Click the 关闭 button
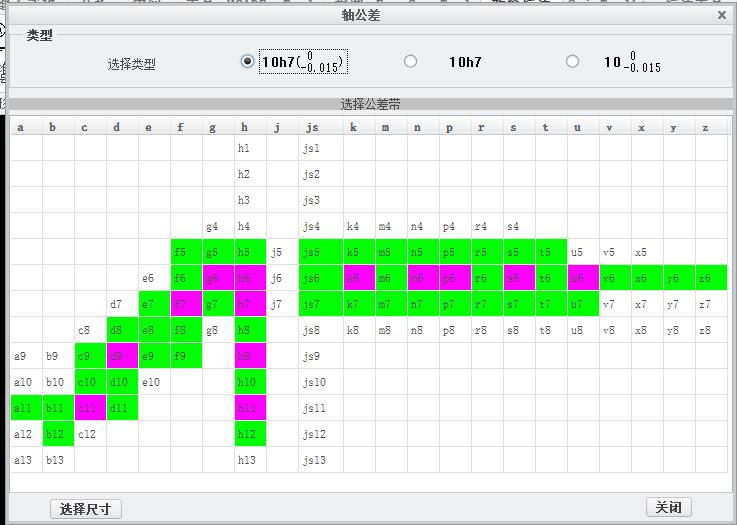737x525 pixels. tap(668, 507)
